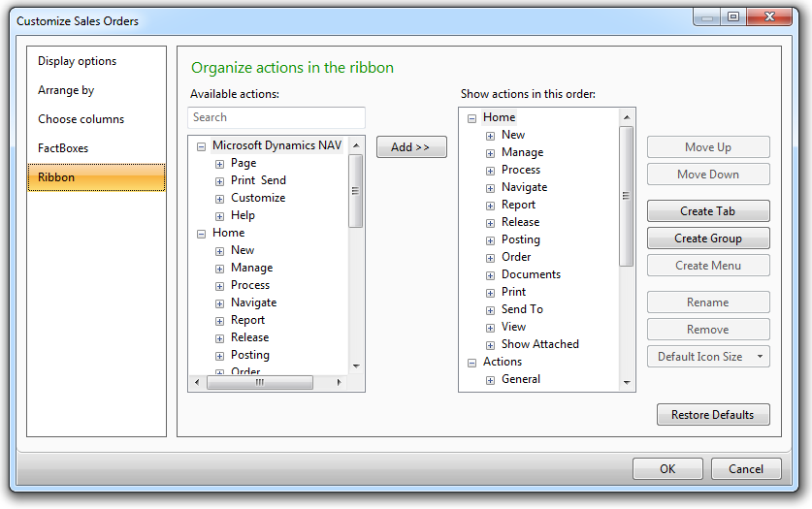The width and height of the screenshot is (812, 509).
Task: Expand the Send To group
Action: coord(490,310)
